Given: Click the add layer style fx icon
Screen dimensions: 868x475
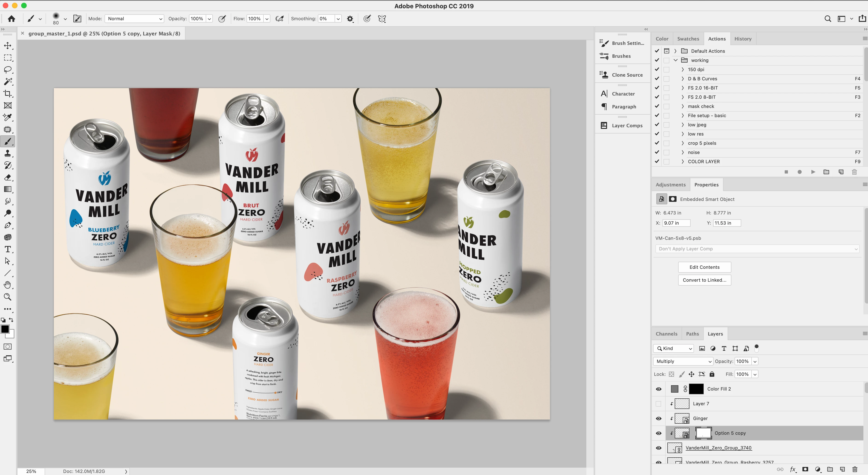Looking at the screenshot, I should (793, 469).
